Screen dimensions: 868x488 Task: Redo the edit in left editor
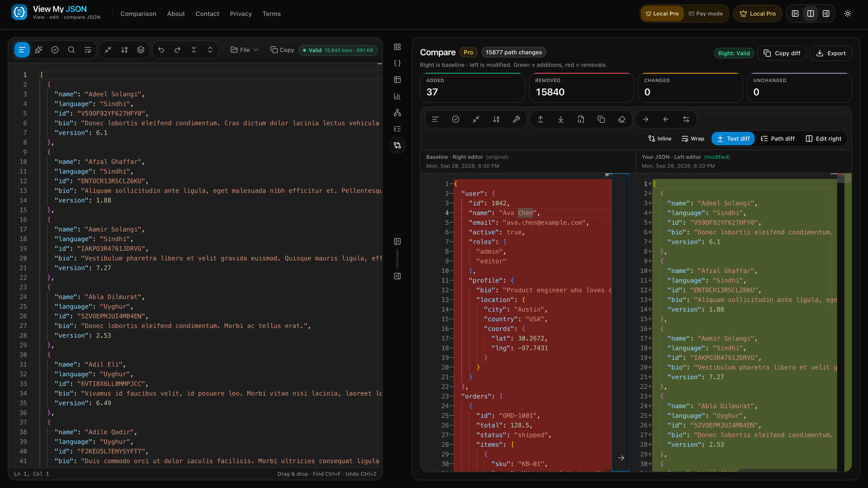177,50
